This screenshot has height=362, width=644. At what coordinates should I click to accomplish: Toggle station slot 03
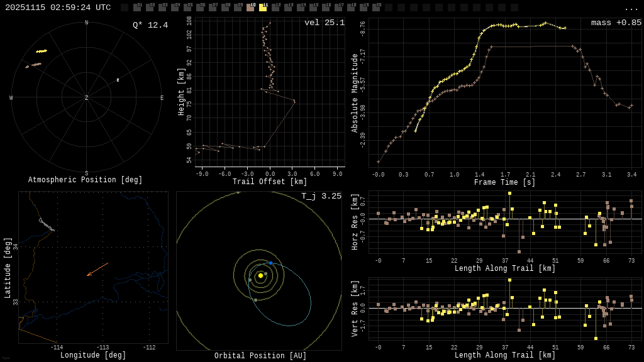(x=162, y=7)
